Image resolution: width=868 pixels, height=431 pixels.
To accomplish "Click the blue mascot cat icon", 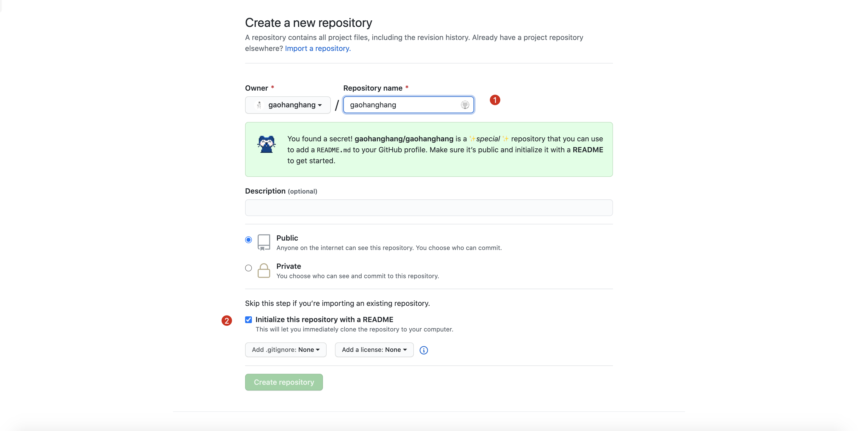I will [x=266, y=144].
